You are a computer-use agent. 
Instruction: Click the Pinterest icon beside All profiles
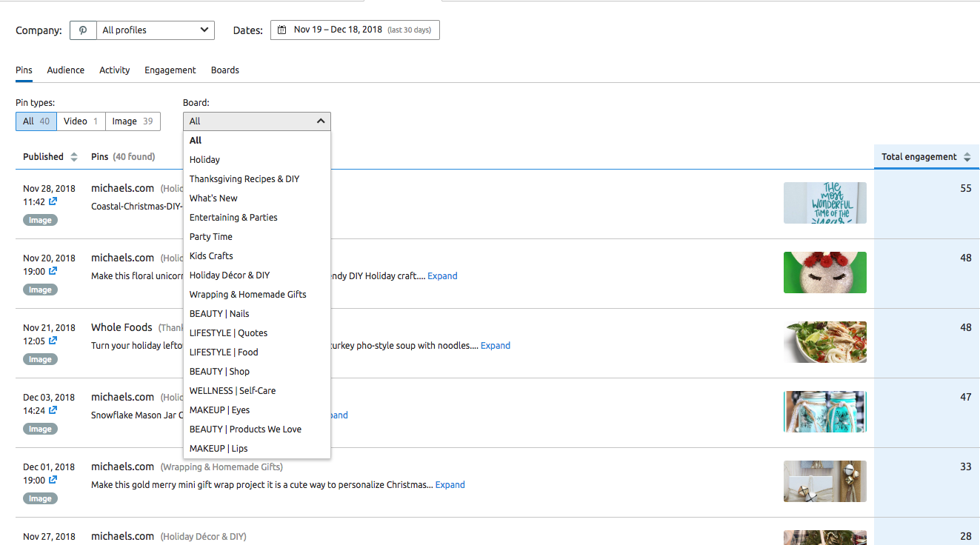tap(83, 30)
